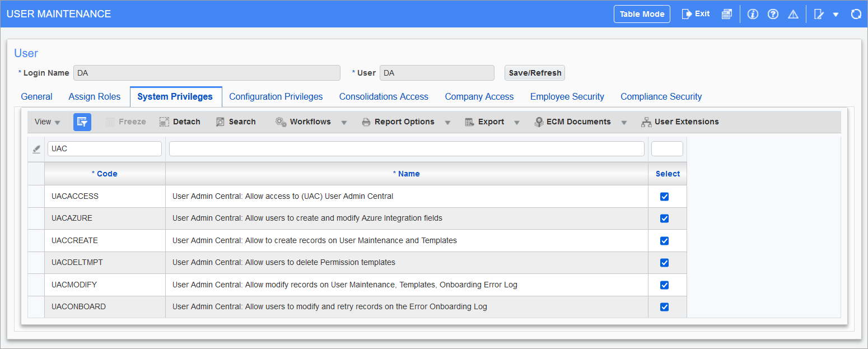Select the UACDELTMPT code cell
The width and height of the screenshot is (868, 349).
pyautogui.click(x=105, y=263)
